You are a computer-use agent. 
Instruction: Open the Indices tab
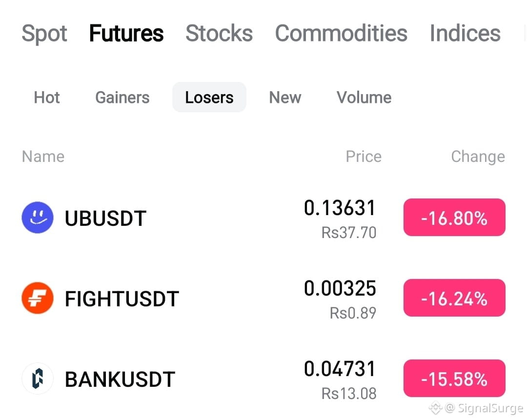tap(465, 33)
